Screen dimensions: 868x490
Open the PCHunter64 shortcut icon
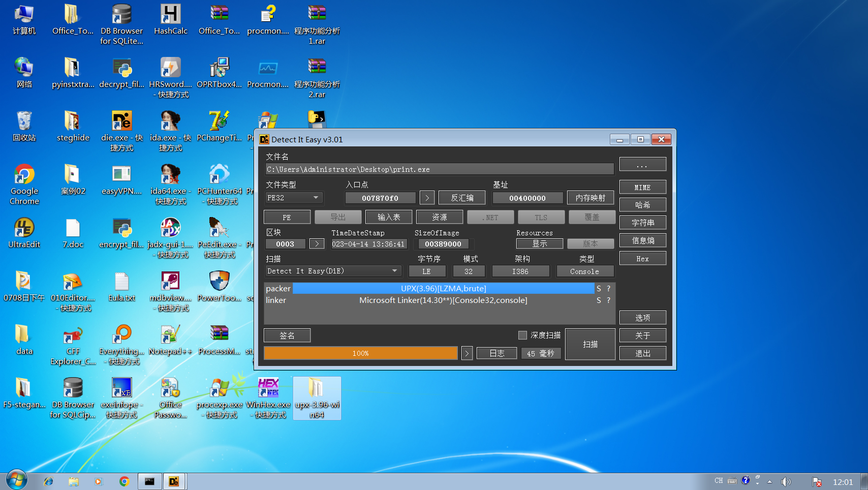click(x=220, y=185)
